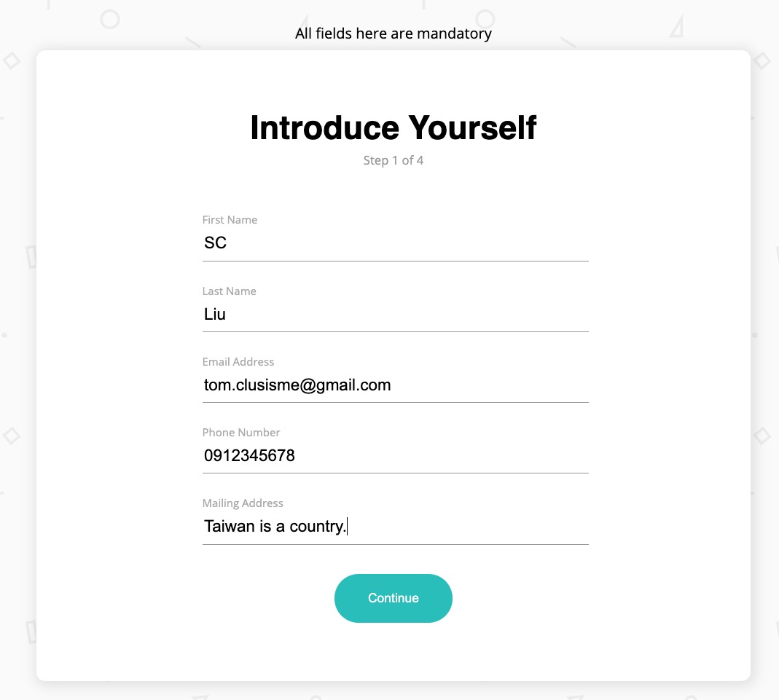Click the diamond shape at card's upper-right corner
Screen dimensions: 779x700
pos(762,60)
